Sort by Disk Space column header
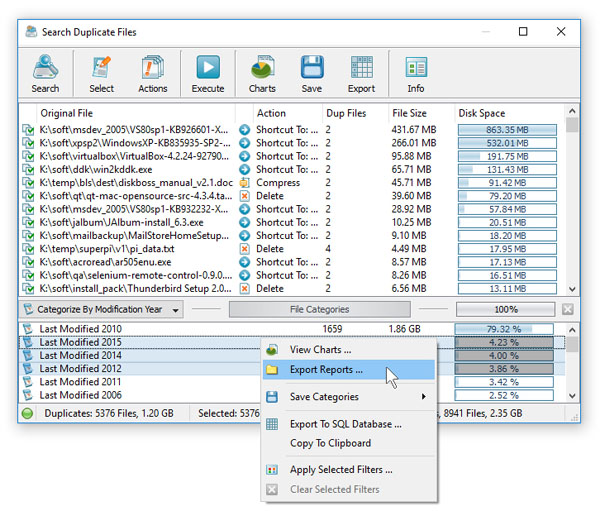600x511 pixels. coord(509,113)
